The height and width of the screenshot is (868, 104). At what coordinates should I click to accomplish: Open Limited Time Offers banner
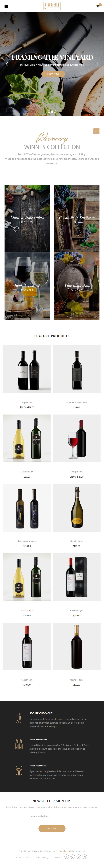pos(27,218)
